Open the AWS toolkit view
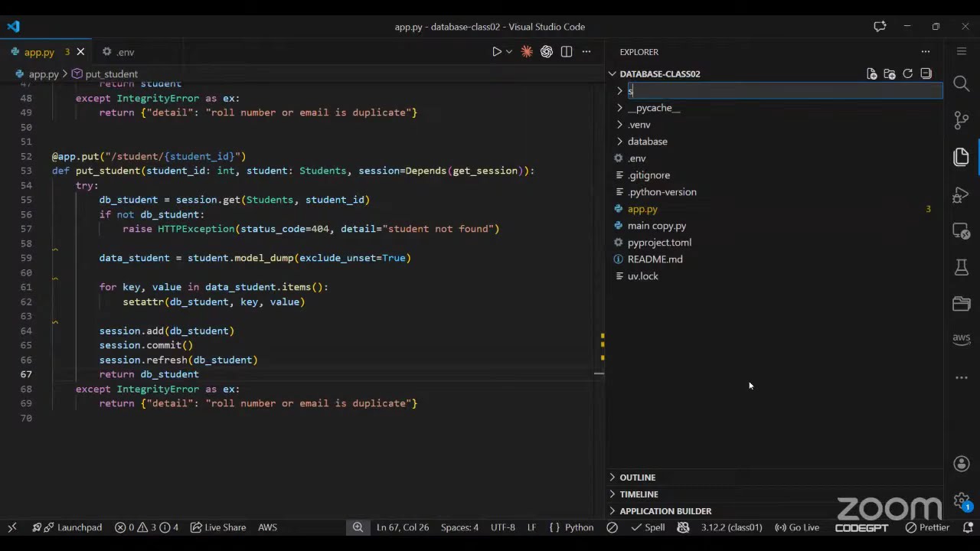This screenshot has height=551, width=980. click(962, 338)
